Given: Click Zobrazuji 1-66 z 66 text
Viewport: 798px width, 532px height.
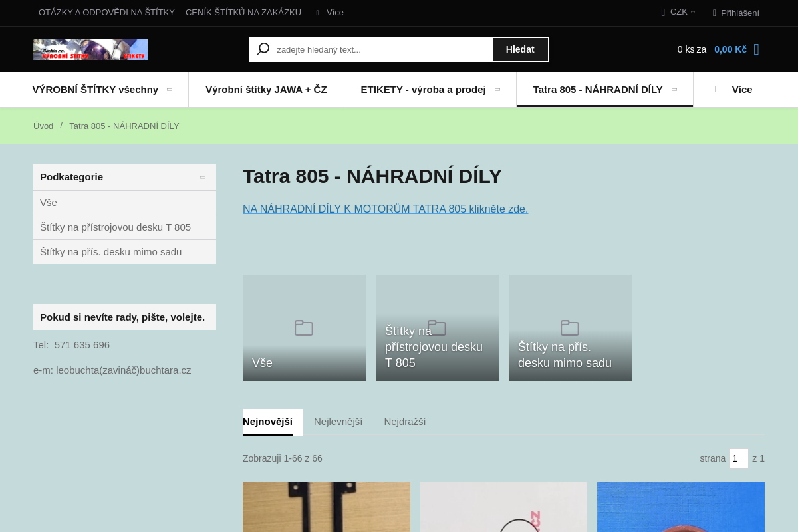Looking at the screenshot, I should (x=283, y=458).
